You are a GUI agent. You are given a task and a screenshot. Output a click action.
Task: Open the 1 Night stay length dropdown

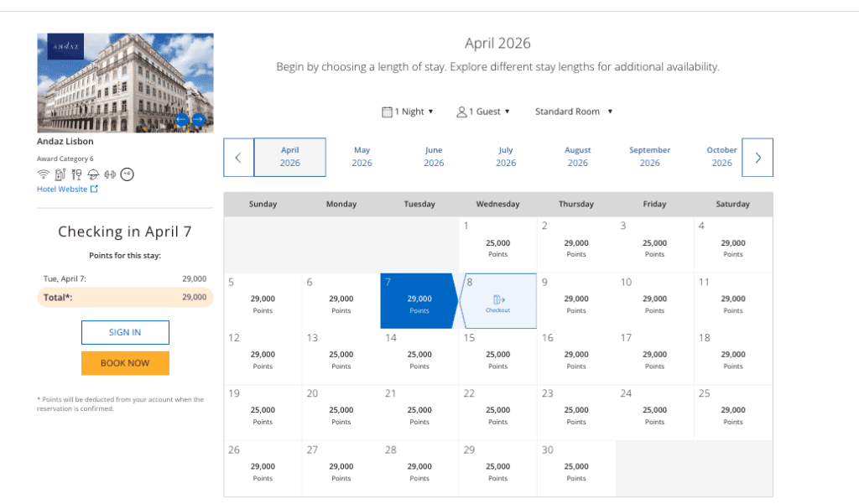[408, 111]
